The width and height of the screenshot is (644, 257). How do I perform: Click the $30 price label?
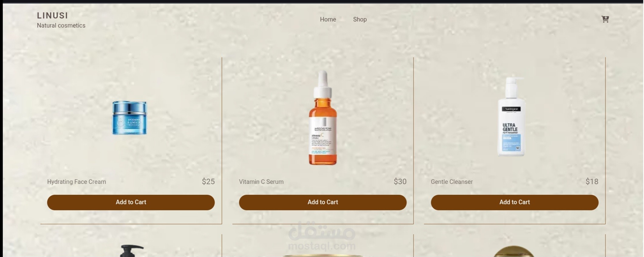pyautogui.click(x=400, y=181)
